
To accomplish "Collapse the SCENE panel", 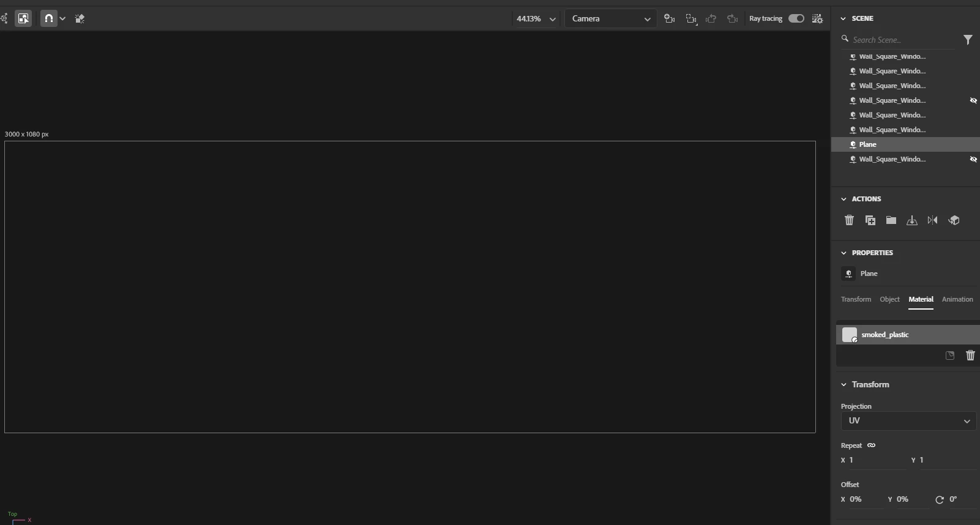I will click(x=843, y=18).
